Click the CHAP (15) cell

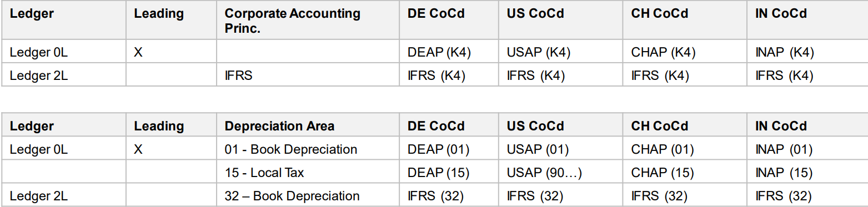pos(663,173)
